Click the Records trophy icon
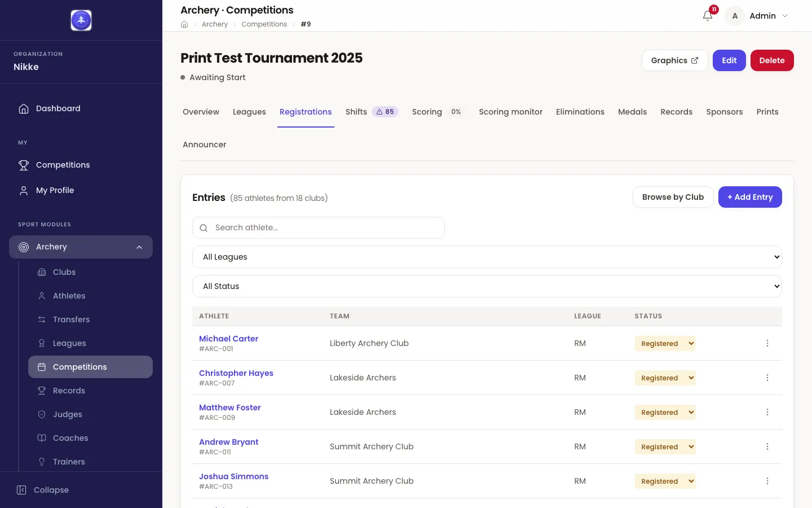Screen dimensions: 812x508 click(42, 391)
